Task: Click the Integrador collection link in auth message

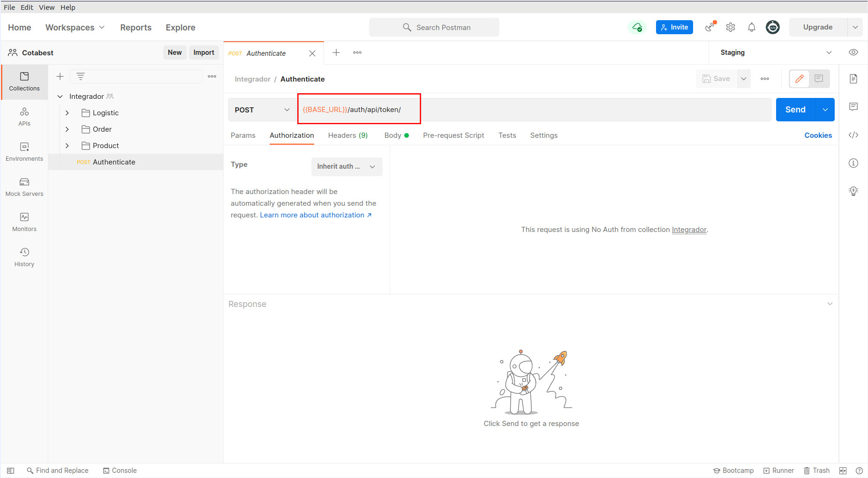Action: click(689, 230)
